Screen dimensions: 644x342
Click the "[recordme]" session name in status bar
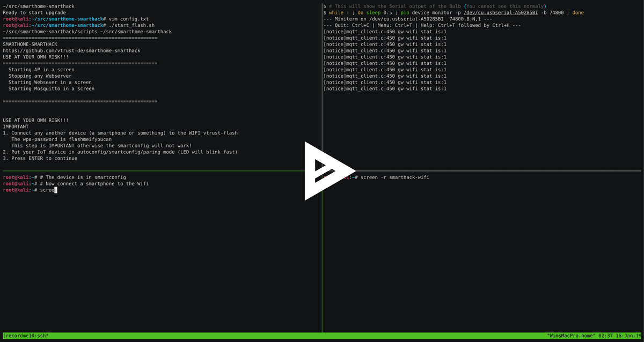pyautogui.click(x=17, y=336)
